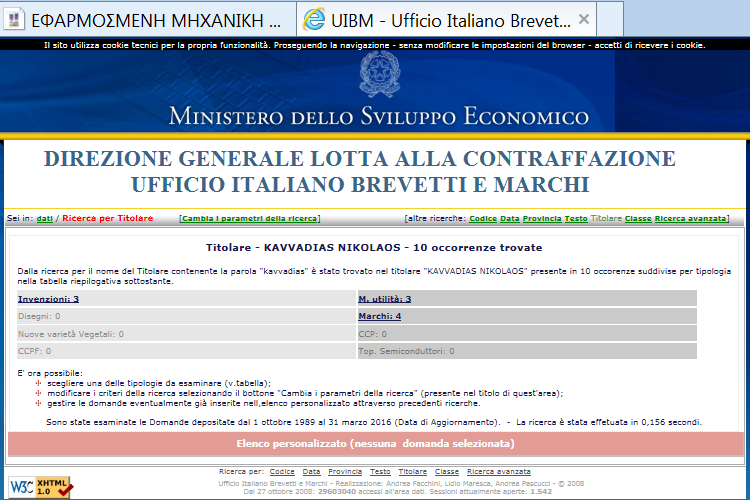Open the top Data search link
Viewport: 750px width, 500px height.
coord(510,219)
